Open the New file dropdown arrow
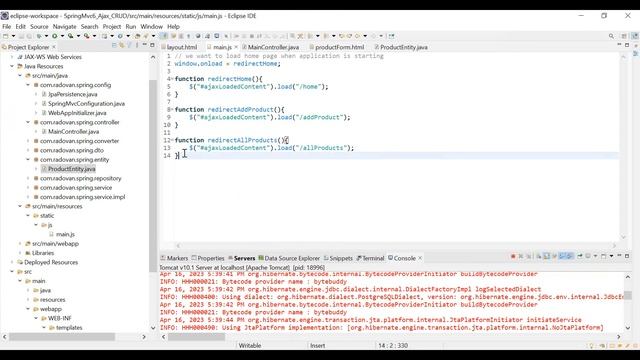This screenshot has width=640, height=360. click(x=13, y=36)
